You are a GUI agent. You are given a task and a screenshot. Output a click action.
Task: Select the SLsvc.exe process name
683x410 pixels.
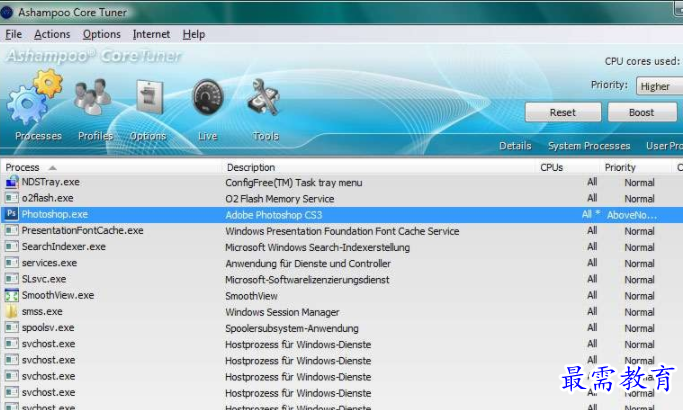pyautogui.click(x=44, y=279)
